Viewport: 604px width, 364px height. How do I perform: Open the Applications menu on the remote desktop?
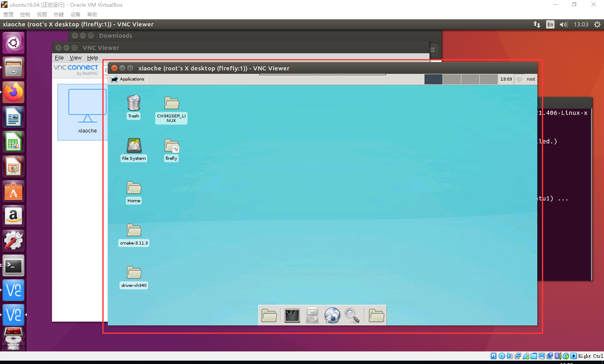click(128, 79)
